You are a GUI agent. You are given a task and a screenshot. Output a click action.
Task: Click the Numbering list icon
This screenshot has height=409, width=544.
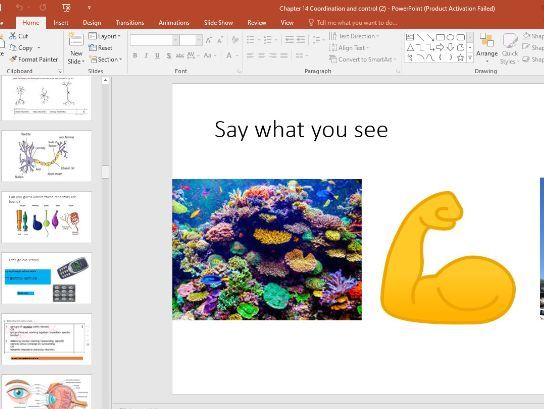[x=267, y=40]
